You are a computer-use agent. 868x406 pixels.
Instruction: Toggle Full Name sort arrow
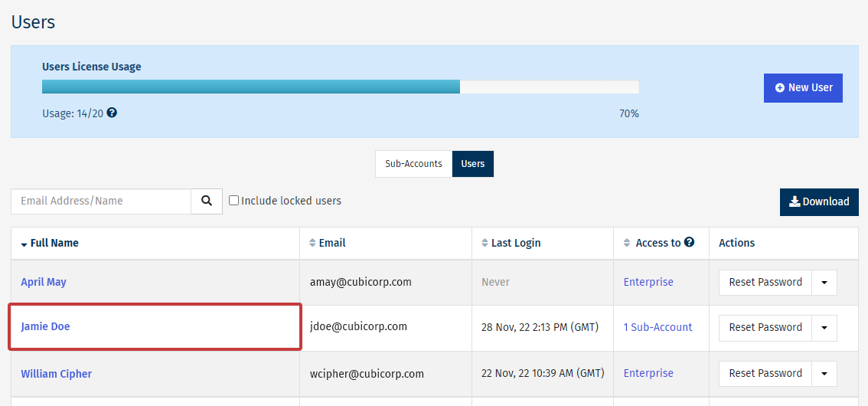pyautogui.click(x=24, y=244)
